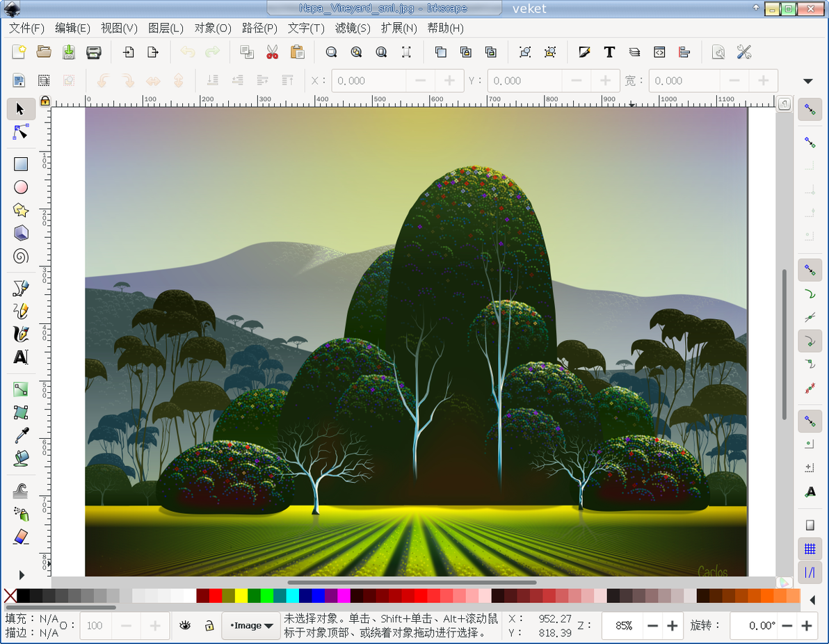
Task: Select the Gradient tool
Action: click(x=21, y=389)
